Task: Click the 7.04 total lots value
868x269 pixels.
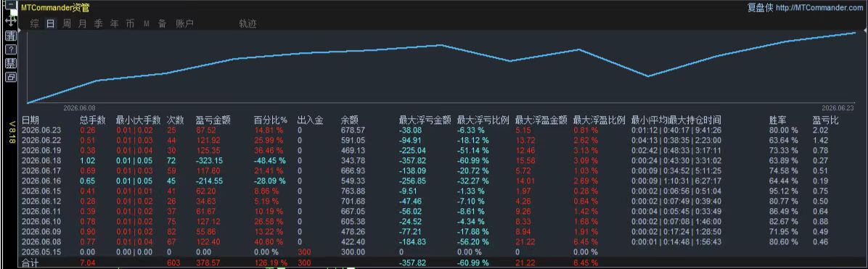Action: click(x=88, y=262)
